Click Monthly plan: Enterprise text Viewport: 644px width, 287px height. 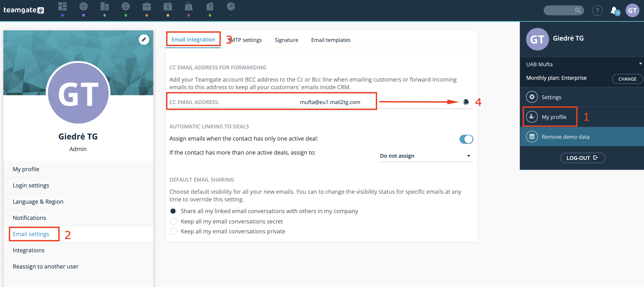(x=556, y=78)
